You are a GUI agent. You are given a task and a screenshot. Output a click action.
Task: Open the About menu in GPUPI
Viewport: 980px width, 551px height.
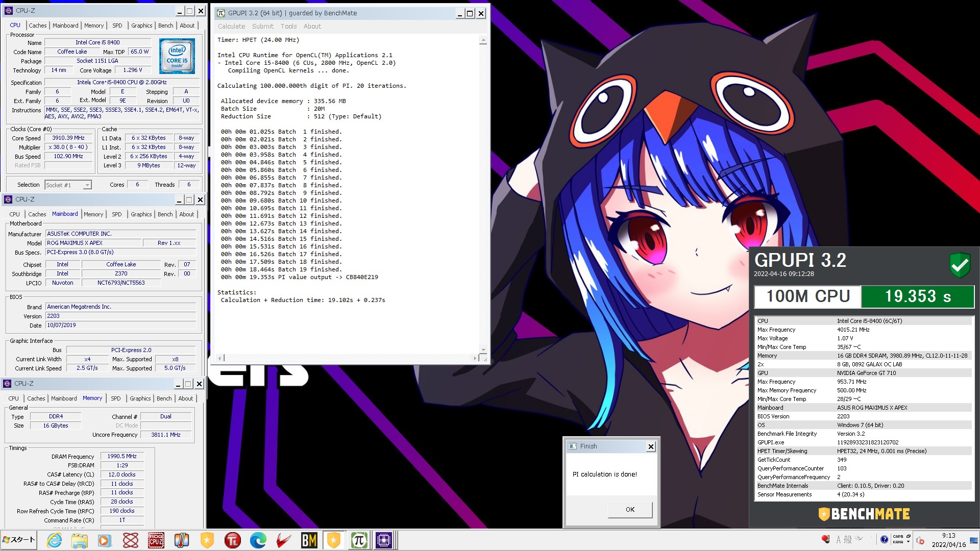312,27
